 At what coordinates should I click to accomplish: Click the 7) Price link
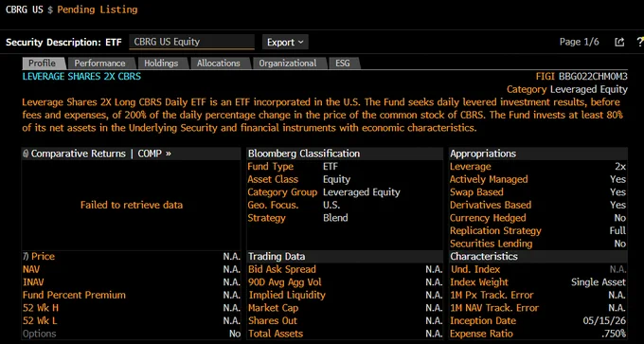pyautogui.click(x=39, y=257)
